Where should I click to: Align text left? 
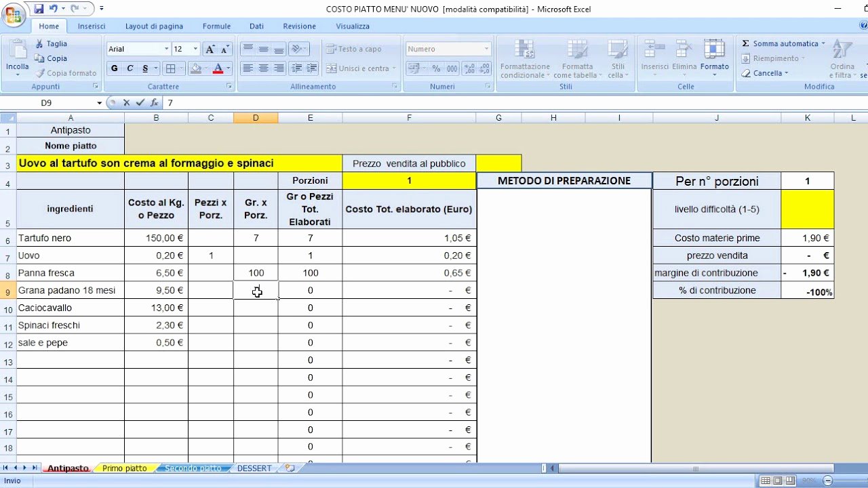(x=248, y=68)
